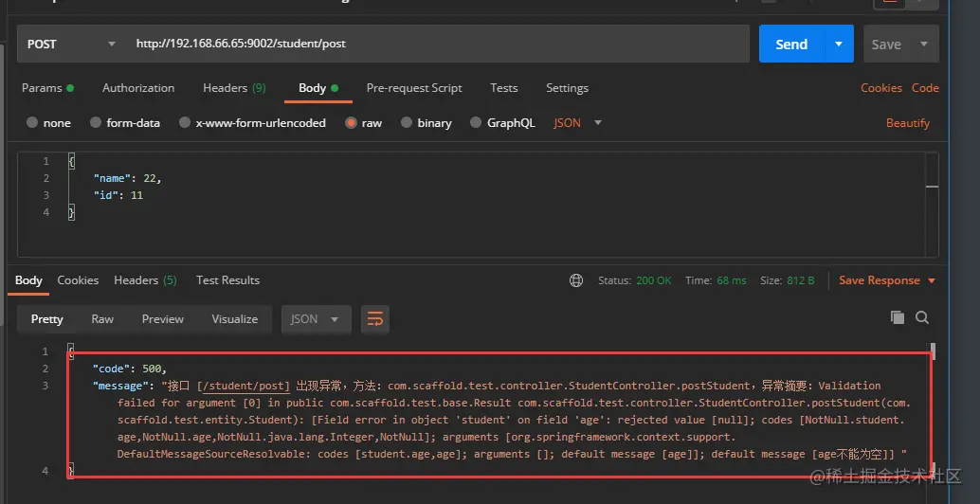Switch to the Params tab
The image size is (980, 504).
[x=47, y=88]
